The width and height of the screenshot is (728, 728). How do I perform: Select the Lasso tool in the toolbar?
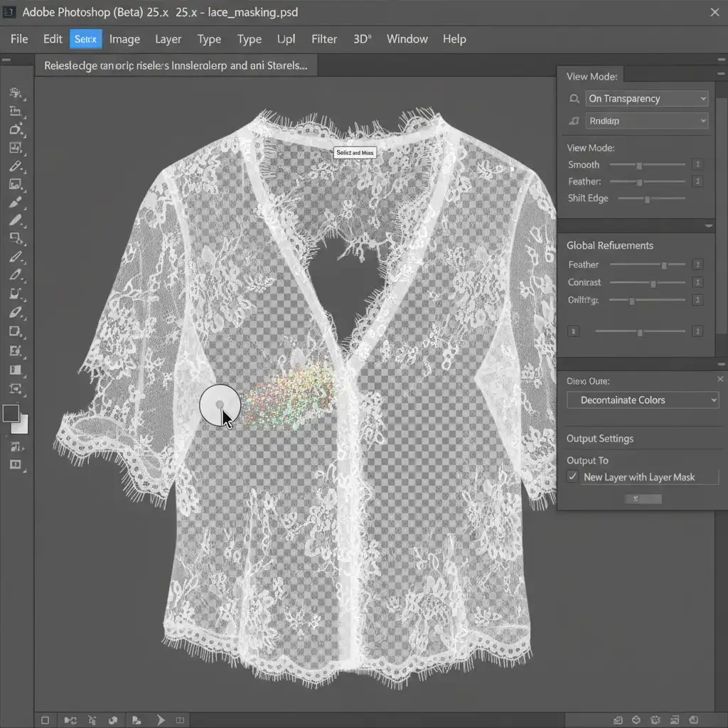(x=16, y=129)
